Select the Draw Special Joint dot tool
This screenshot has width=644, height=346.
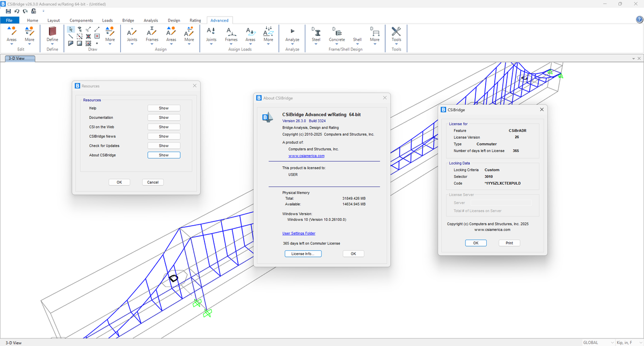point(97,44)
